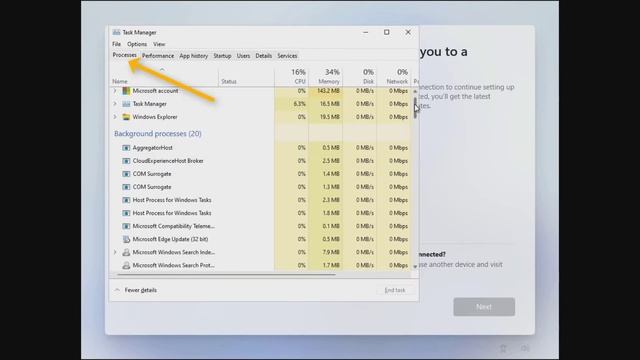
Task: Switch to the Details tab
Action: click(x=264, y=56)
